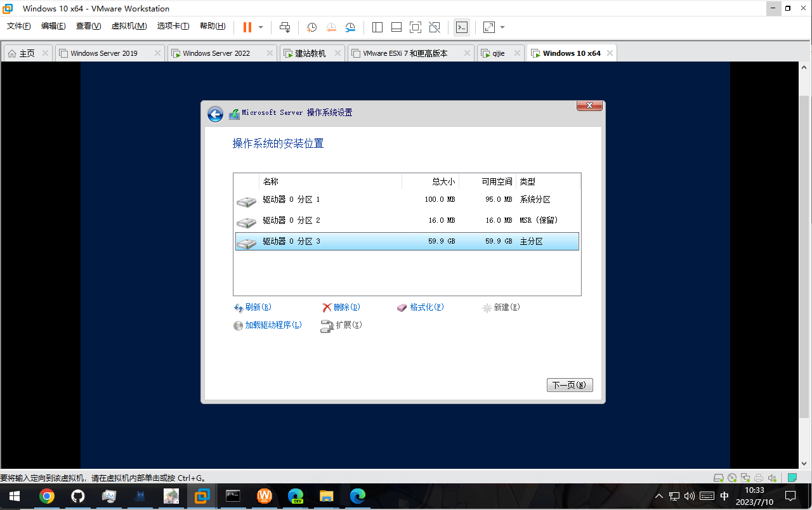The image size is (812, 510).
Task: Open the Windows Start menu
Action: tap(14, 497)
